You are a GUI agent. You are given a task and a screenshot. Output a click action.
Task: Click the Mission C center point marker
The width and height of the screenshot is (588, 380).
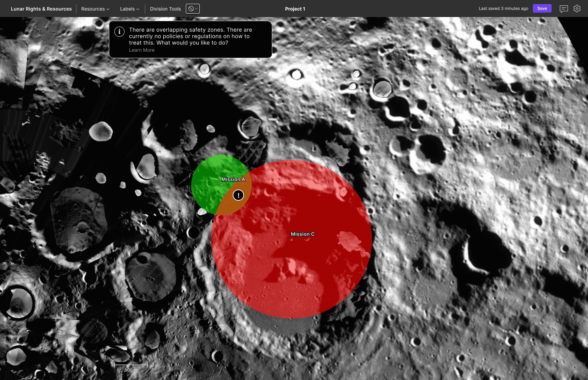click(x=292, y=240)
